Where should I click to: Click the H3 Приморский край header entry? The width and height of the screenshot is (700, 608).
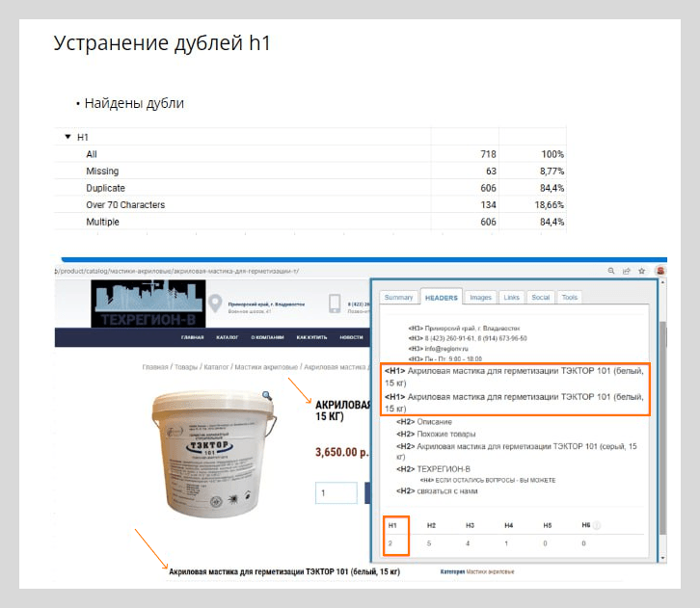(464, 328)
